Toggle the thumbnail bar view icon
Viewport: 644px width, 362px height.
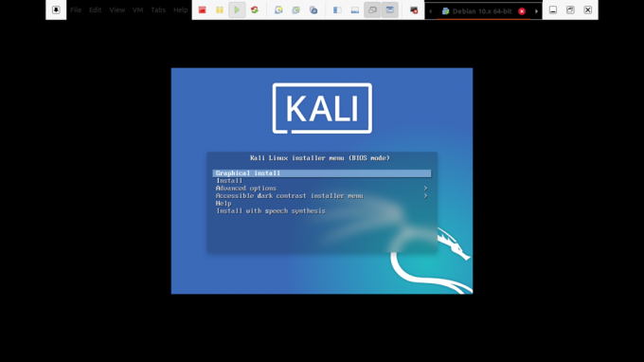tap(355, 9)
